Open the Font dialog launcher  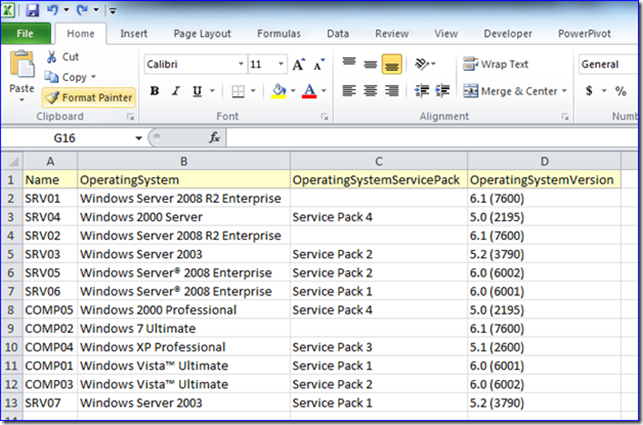pos(324,117)
